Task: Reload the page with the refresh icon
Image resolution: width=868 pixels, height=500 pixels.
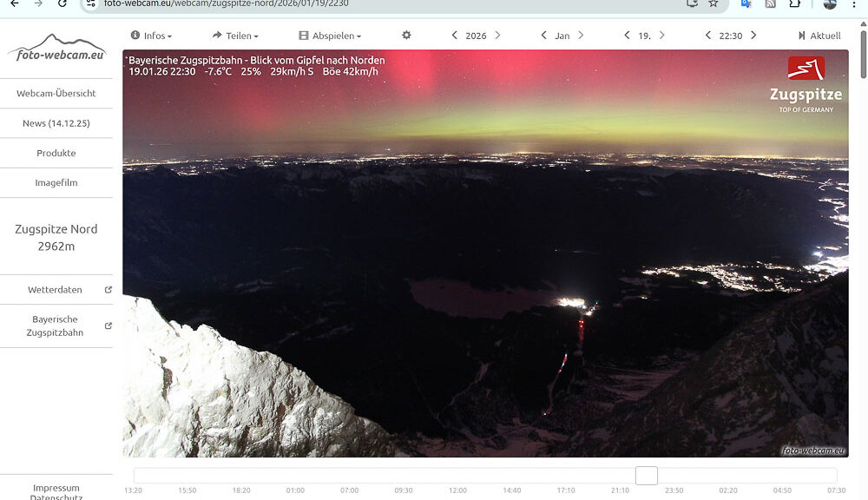Action: point(62,3)
